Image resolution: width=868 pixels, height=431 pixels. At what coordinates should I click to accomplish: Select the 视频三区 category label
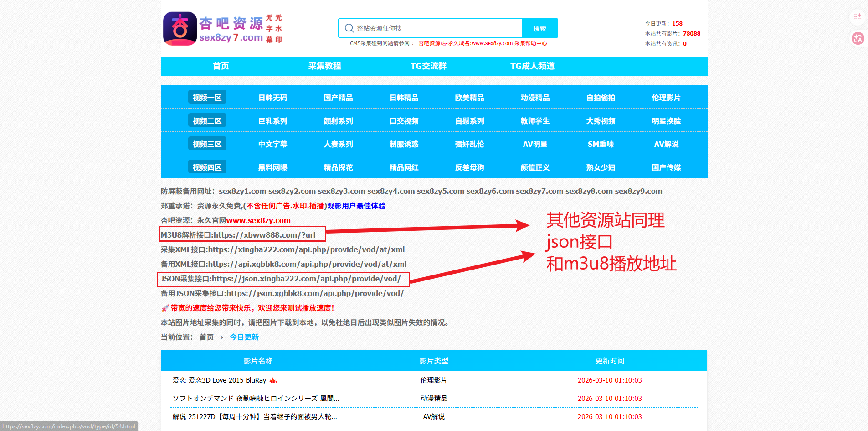pos(207,144)
